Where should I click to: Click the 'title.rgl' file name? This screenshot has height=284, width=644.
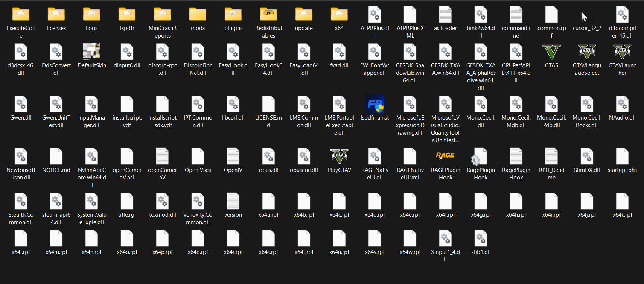pos(127,215)
